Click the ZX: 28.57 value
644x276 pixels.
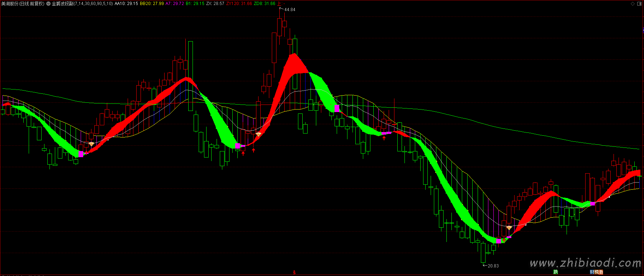point(215,4)
